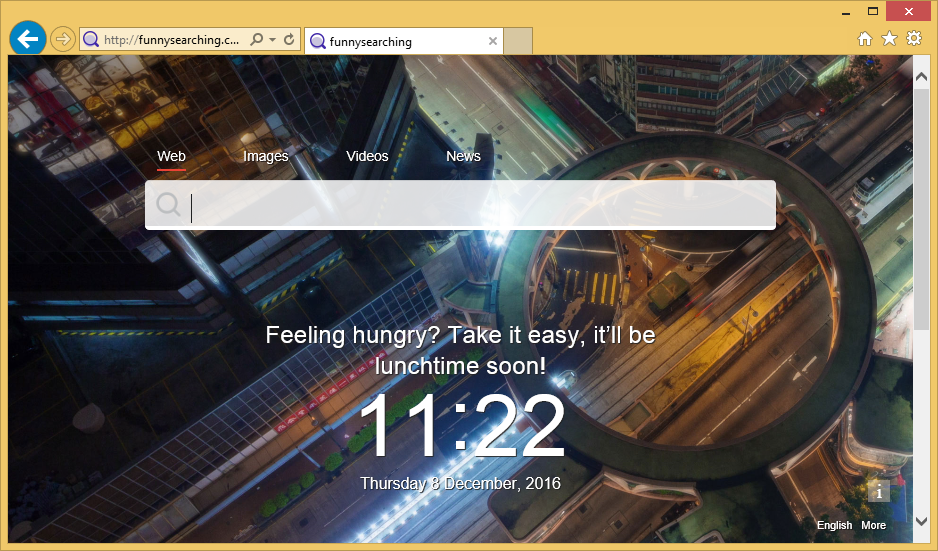Refresh the funnysearching page
The image size is (938, 551).
point(289,39)
